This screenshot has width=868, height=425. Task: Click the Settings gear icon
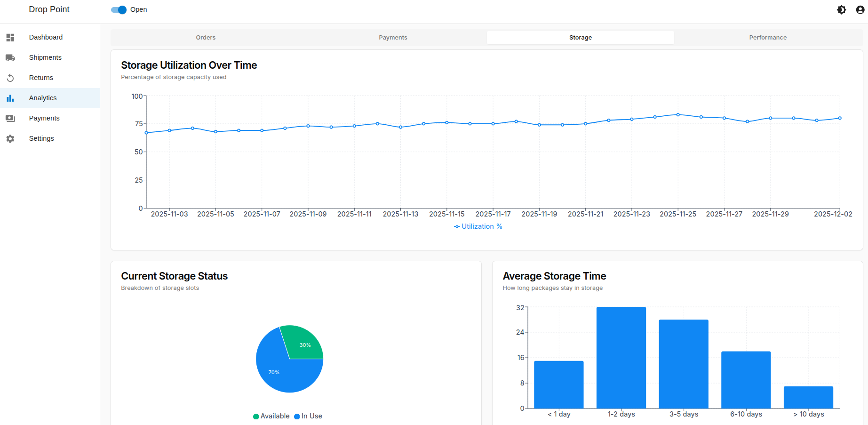10,139
